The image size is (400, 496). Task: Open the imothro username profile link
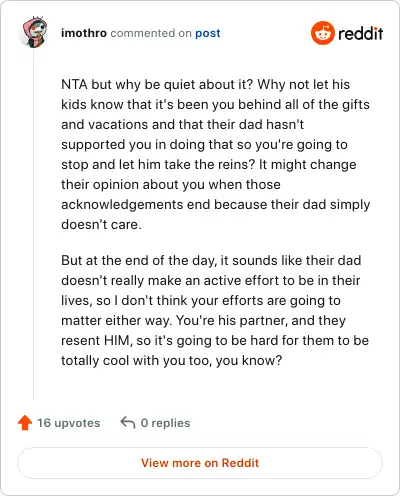tap(84, 33)
